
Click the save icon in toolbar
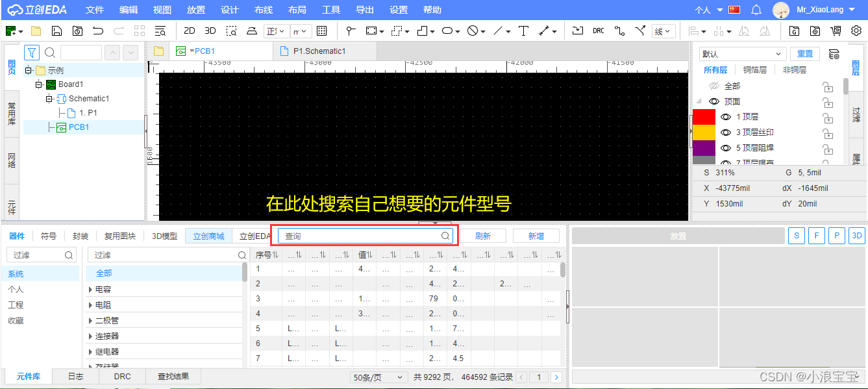point(56,31)
